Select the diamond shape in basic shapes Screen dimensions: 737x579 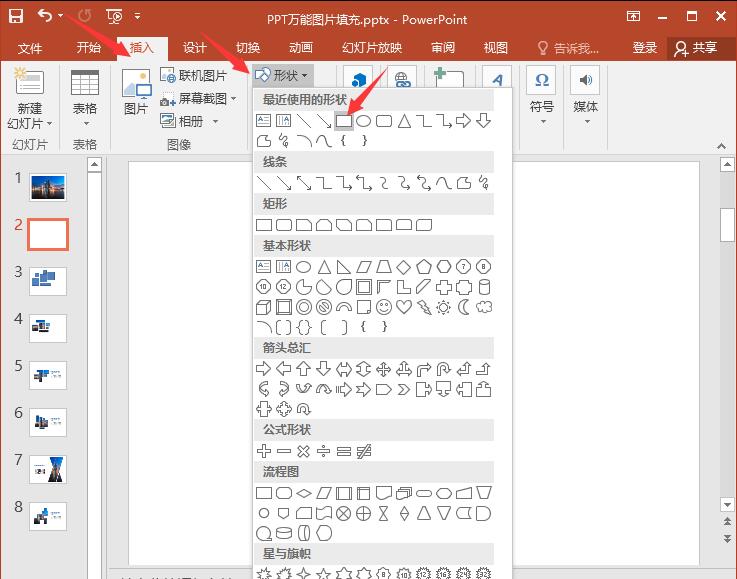404,267
